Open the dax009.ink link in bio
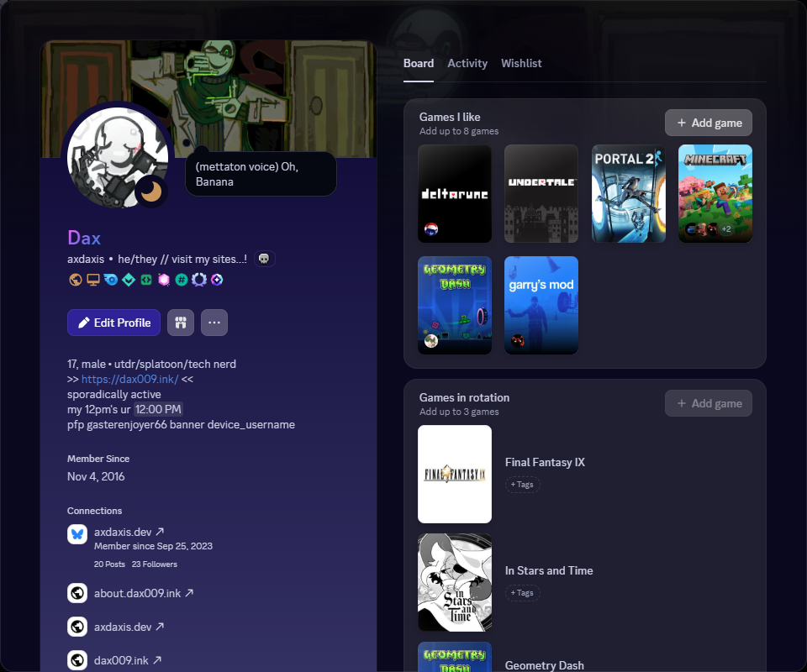The width and height of the screenshot is (807, 672). (129, 380)
